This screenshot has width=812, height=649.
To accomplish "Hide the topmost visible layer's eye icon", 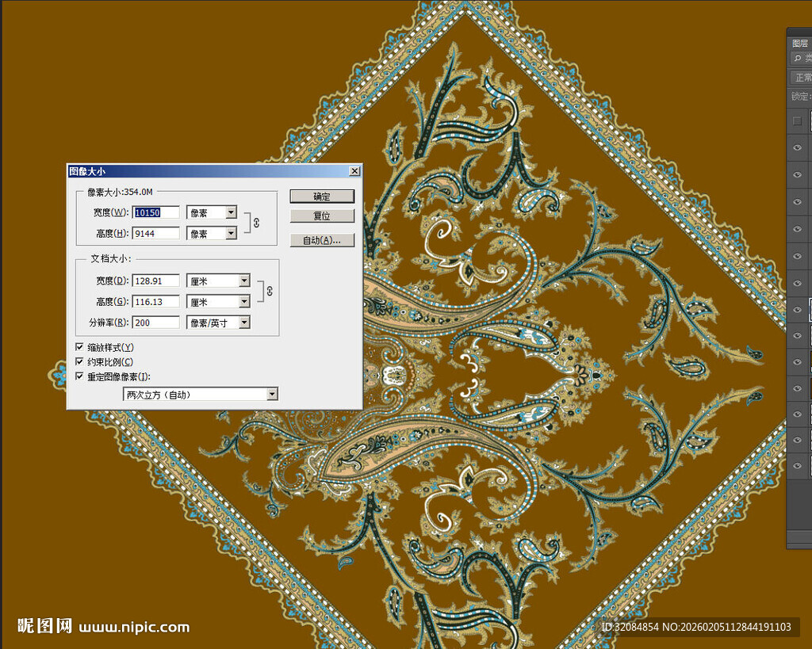I will (798, 147).
